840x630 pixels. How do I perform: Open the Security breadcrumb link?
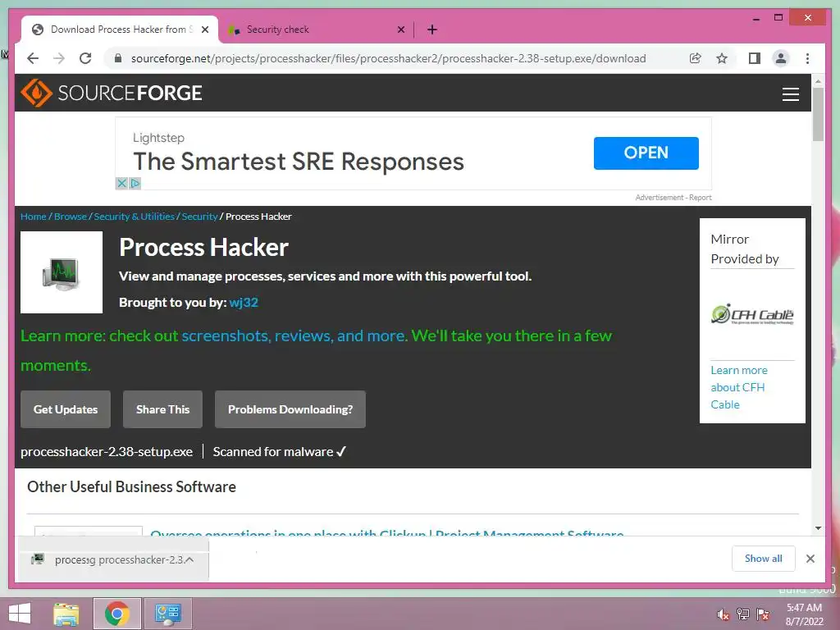pyautogui.click(x=199, y=217)
